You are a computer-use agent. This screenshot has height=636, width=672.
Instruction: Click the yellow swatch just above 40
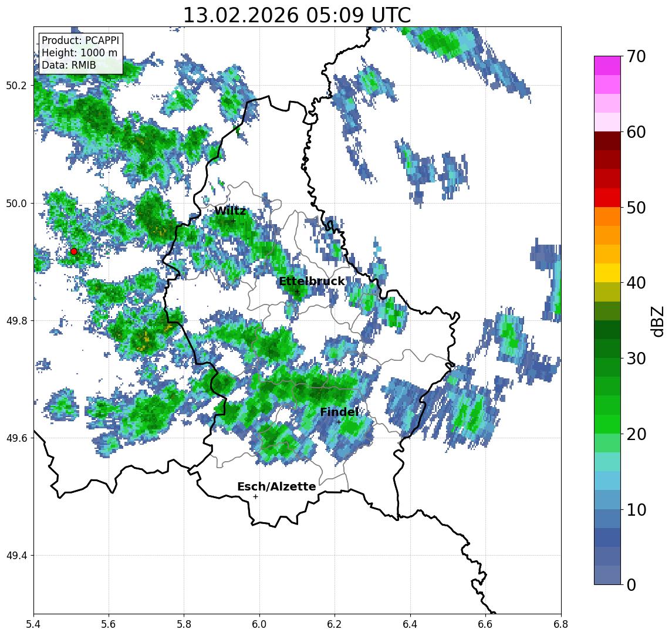pyautogui.click(x=607, y=273)
